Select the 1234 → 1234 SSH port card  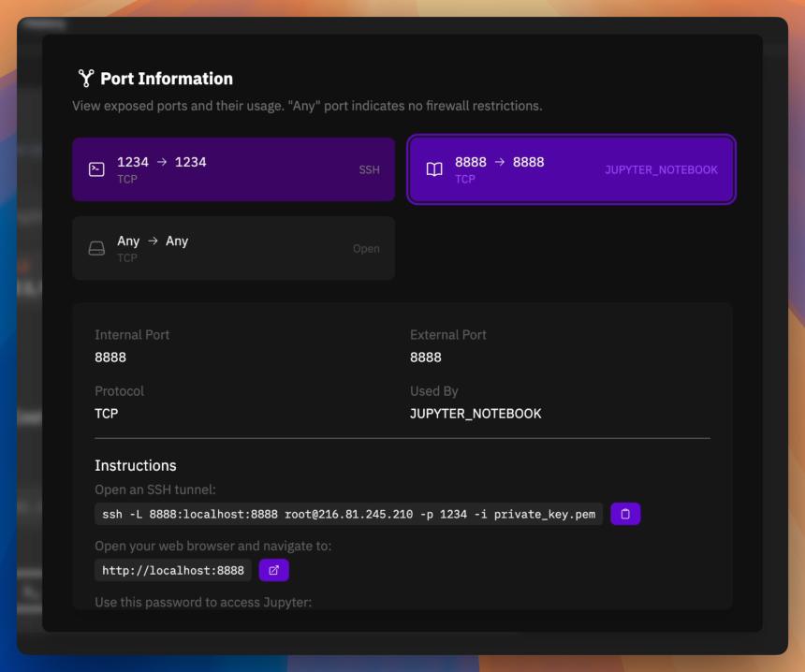234,169
